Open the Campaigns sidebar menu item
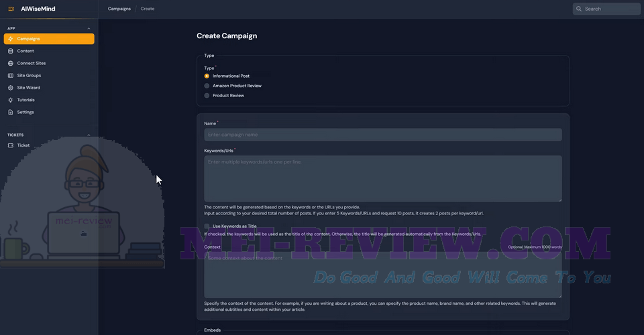644x335 pixels. [49, 39]
